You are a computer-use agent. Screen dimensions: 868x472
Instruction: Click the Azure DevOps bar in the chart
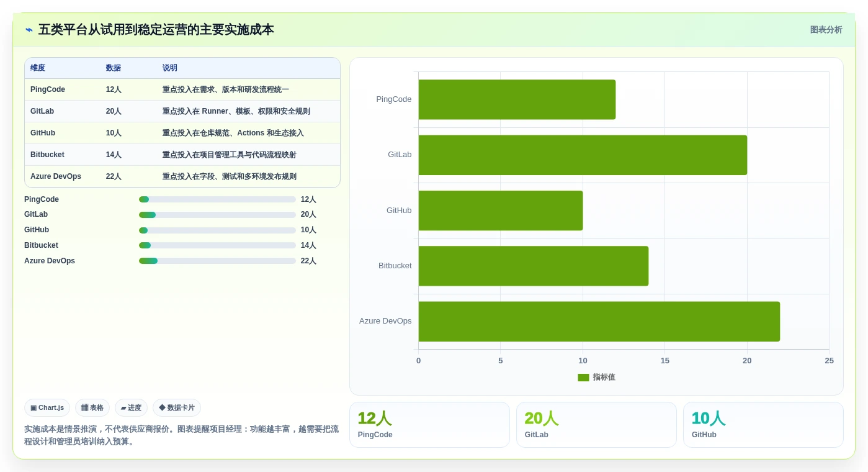599,322
